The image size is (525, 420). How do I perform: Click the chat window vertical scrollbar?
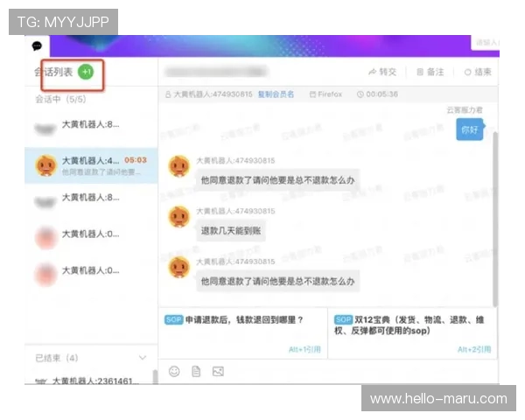click(x=495, y=218)
